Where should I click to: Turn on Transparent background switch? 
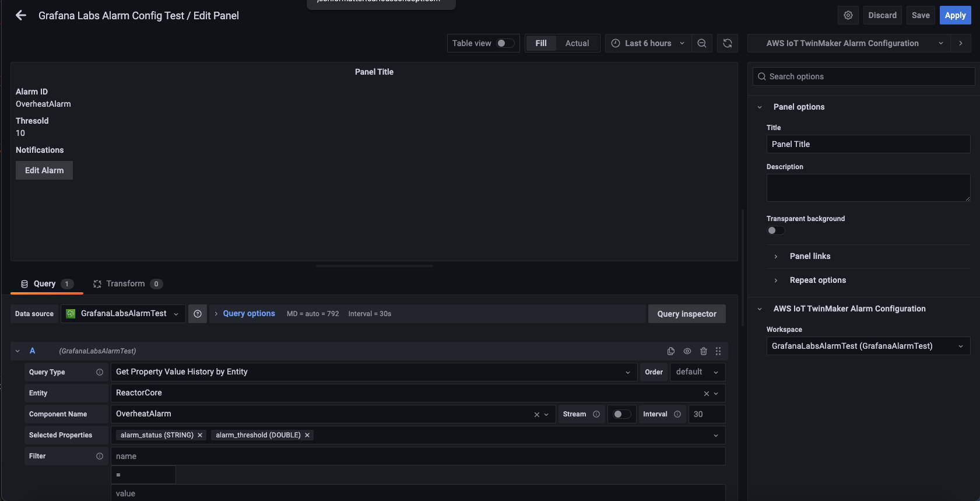[x=775, y=230]
